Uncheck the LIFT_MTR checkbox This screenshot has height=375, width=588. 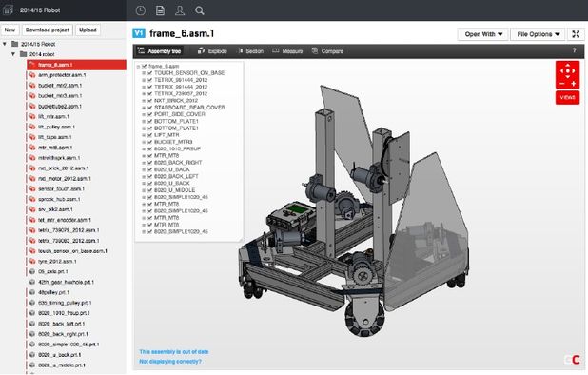pos(149,135)
